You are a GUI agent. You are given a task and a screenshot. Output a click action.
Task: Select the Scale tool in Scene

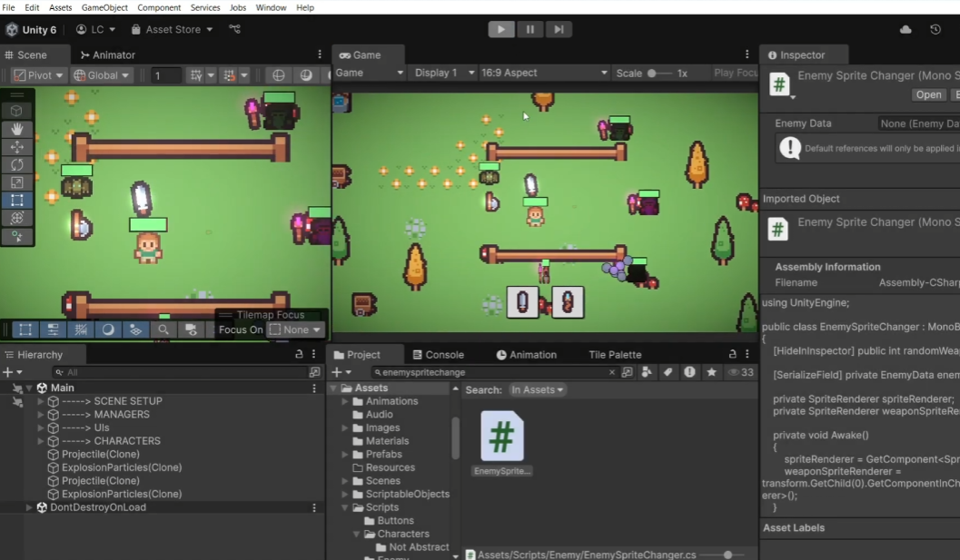point(16,182)
